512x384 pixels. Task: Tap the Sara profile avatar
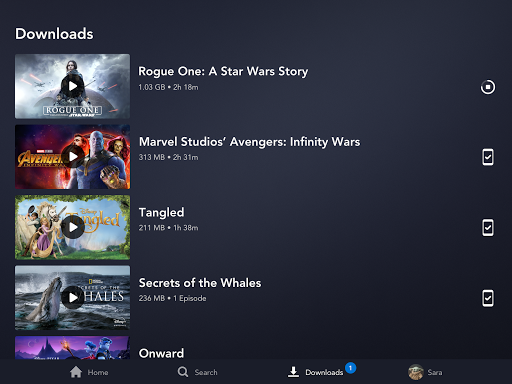(416, 372)
